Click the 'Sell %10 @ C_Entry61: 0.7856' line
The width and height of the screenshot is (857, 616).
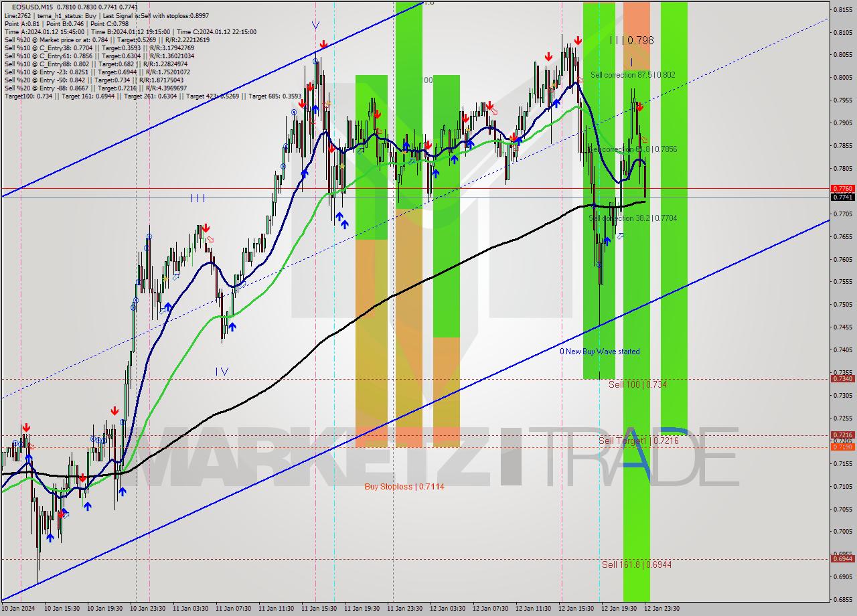pos(99,56)
